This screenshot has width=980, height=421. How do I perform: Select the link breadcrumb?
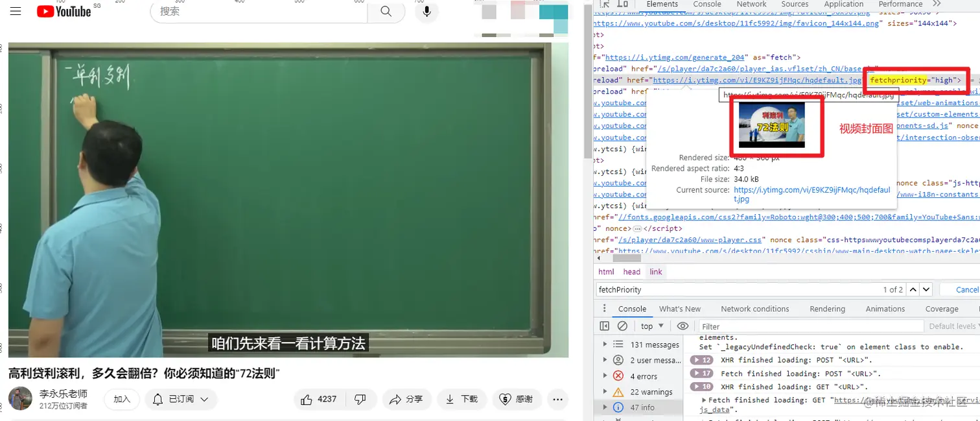click(x=656, y=272)
